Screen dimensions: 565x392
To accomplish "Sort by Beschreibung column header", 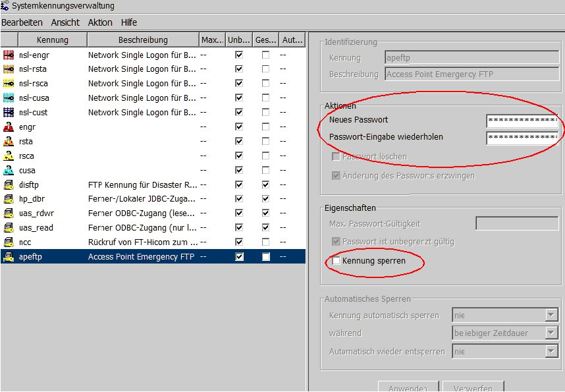I will 143,40.
